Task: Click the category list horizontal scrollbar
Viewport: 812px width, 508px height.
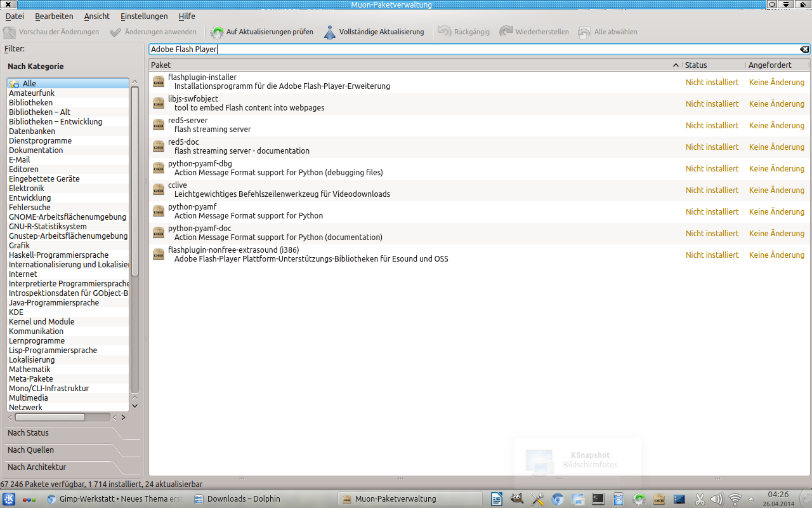Action: pyautogui.click(x=50, y=417)
